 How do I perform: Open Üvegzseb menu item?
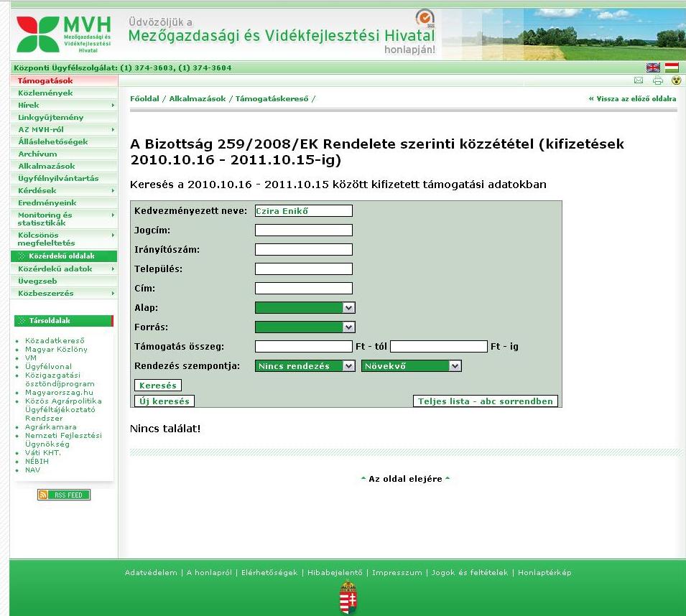coord(64,281)
